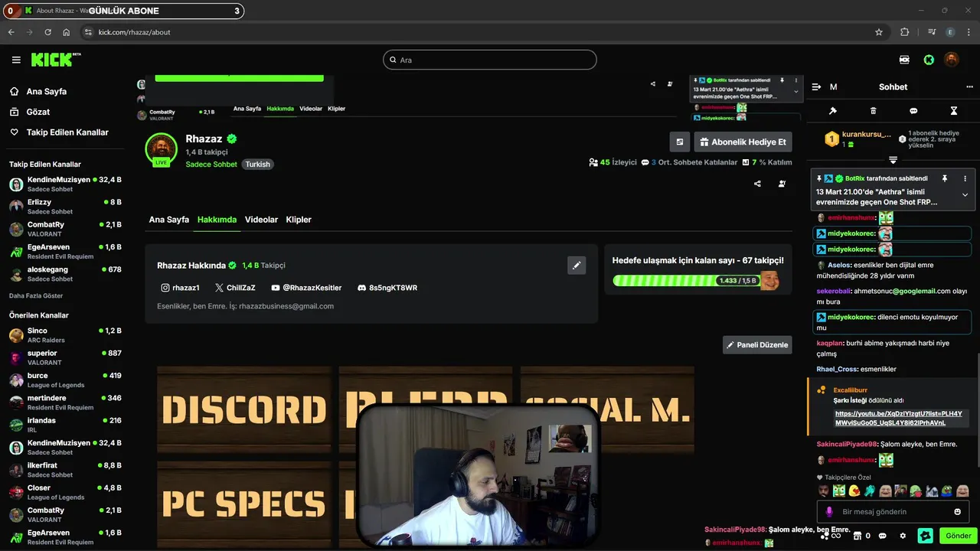This screenshot has height=551, width=980.
Task: Open the hamburger menu beside Kick logo
Action: pos(16,60)
